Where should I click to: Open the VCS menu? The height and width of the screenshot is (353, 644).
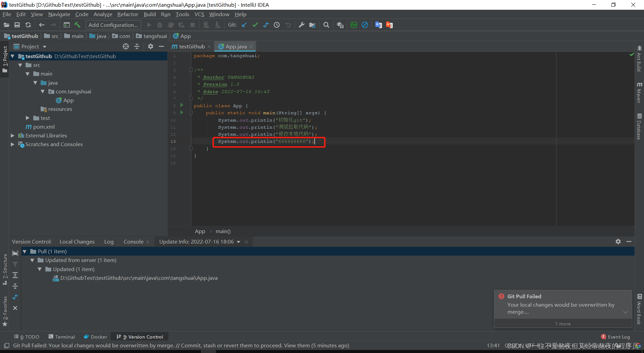199,14
